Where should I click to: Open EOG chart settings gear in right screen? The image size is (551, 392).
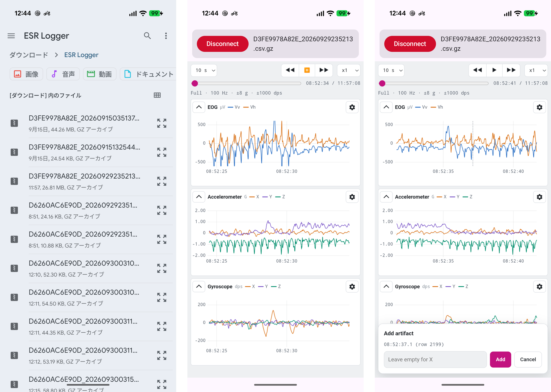coord(540,107)
